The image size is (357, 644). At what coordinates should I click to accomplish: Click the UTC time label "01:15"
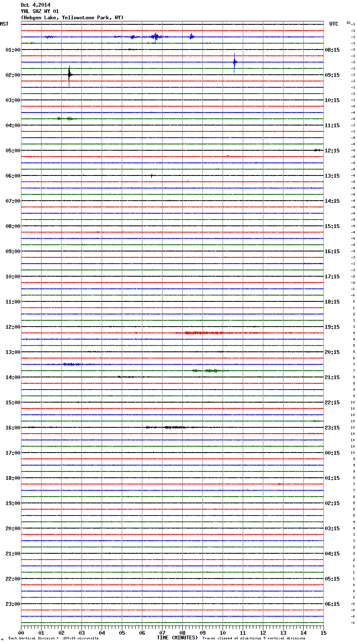click(332, 478)
